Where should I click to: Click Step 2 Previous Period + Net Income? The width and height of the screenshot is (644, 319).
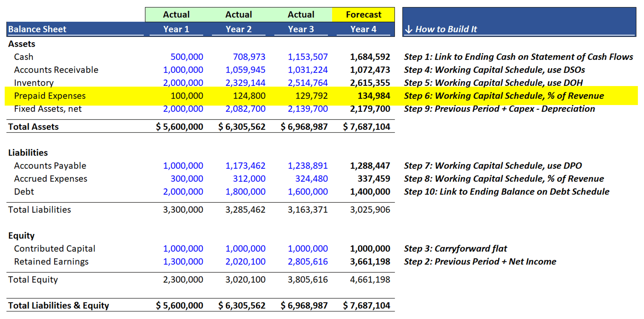pyautogui.click(x=480, y=262)
